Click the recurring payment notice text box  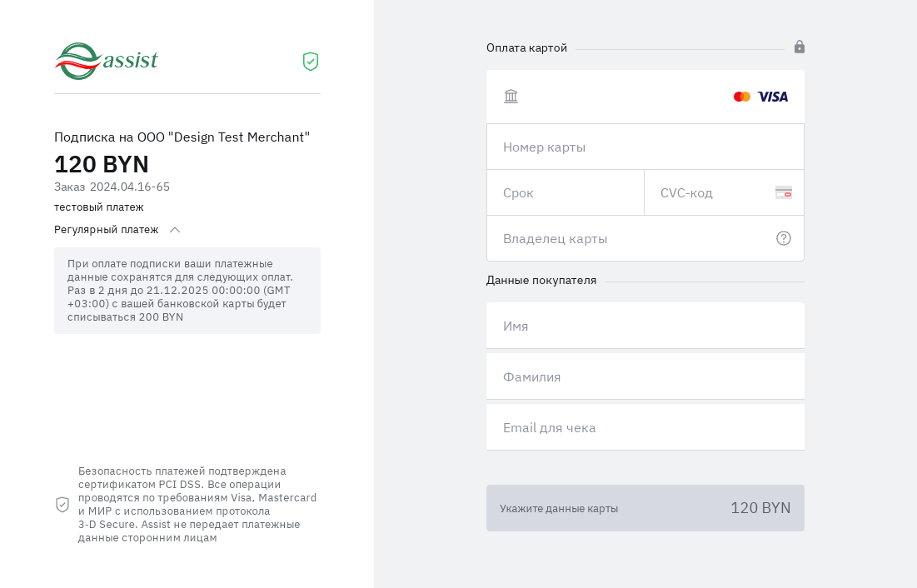pos(187,291)
